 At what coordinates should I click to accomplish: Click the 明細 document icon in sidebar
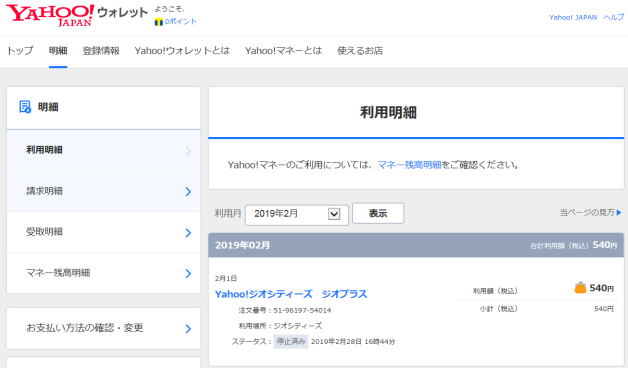point(25,107)
